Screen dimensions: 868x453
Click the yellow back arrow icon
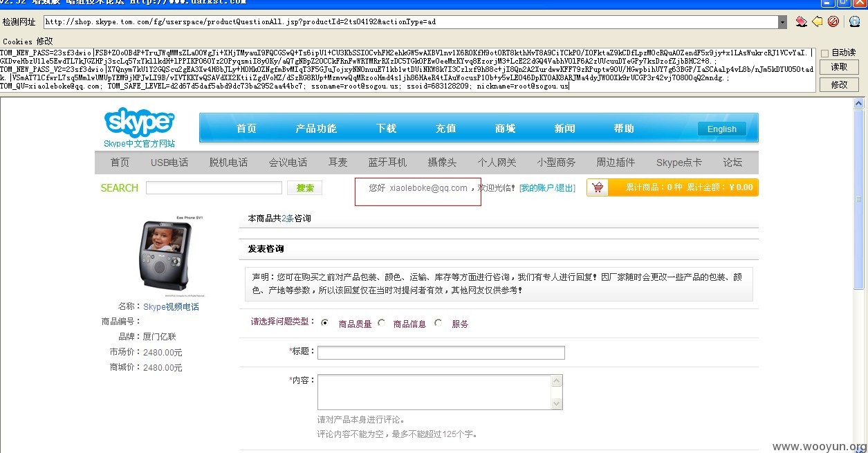[x=818, y=21]
